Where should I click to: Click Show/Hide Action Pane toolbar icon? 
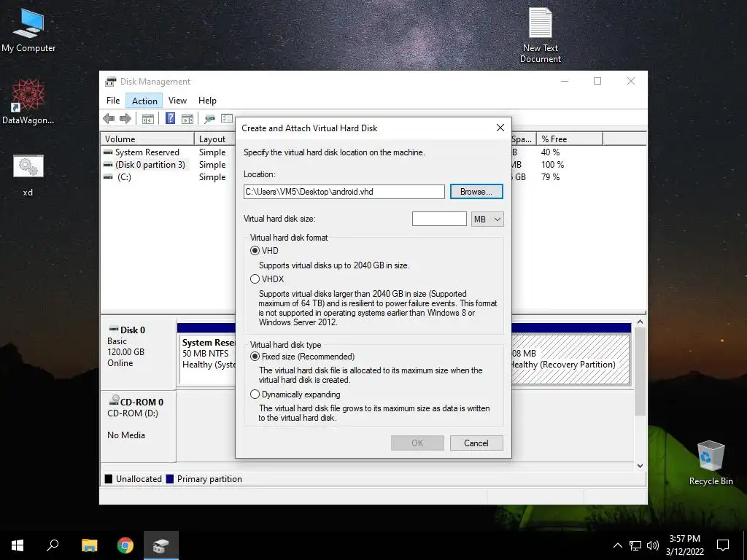coord(187,119)
